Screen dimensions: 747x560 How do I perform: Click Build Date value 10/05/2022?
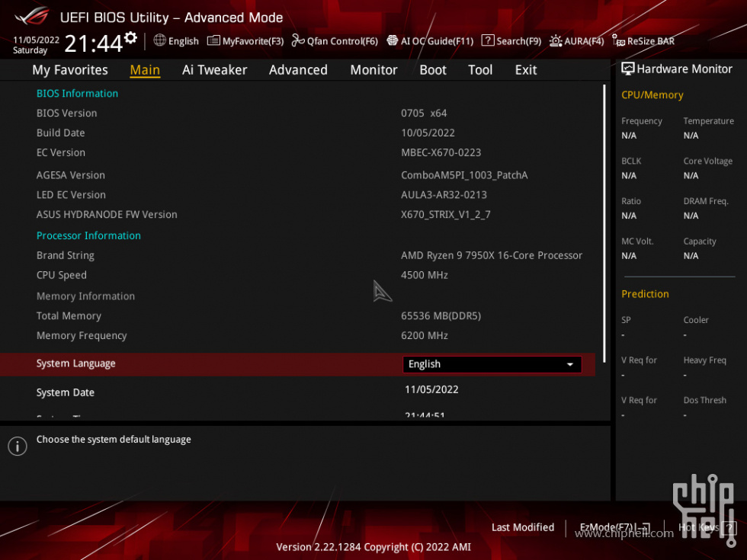(428, 133)
